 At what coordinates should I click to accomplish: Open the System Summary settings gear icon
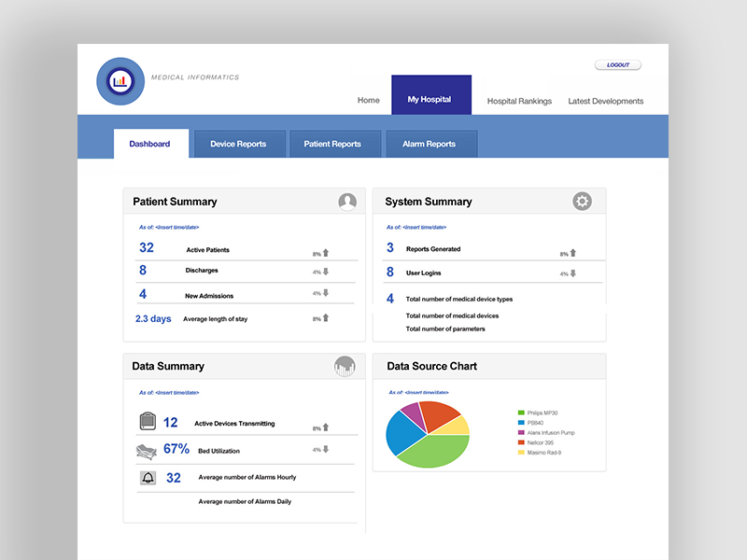click(x=582, y=201)
